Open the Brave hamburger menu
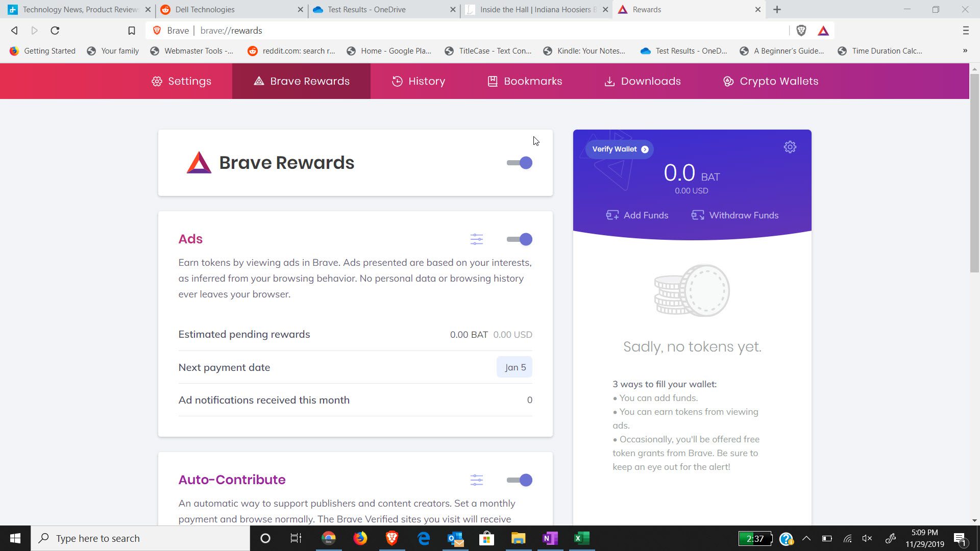 965,31
